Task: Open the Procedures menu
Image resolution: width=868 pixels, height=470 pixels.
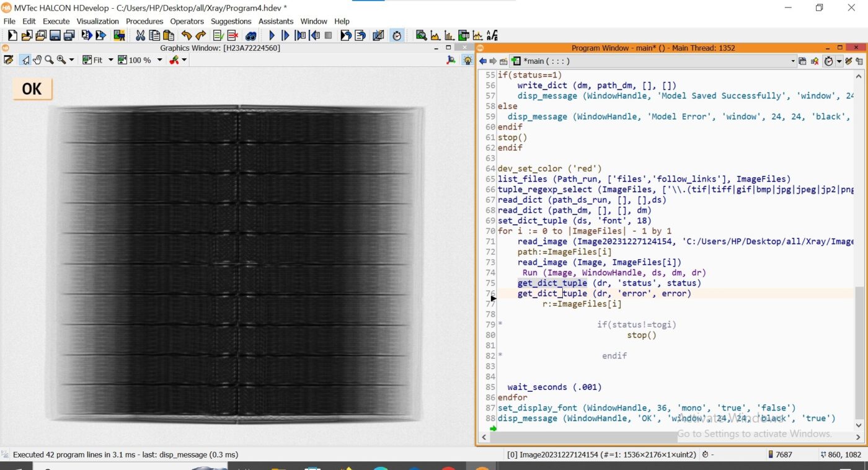Action: [x=144, y=21]
